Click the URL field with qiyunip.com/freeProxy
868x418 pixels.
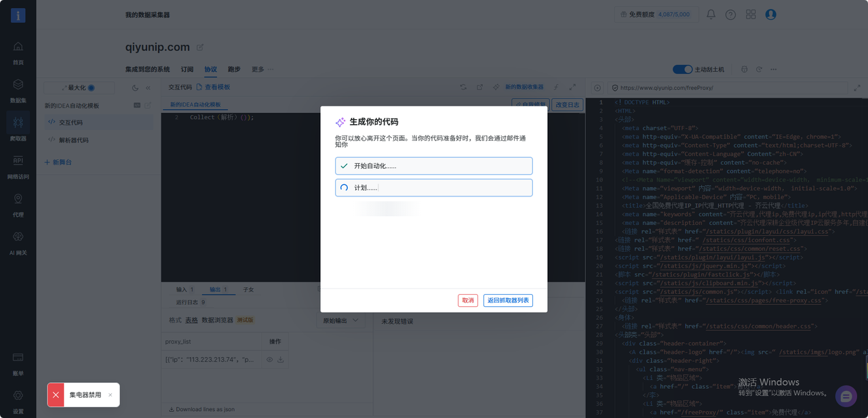coord(727,87)
